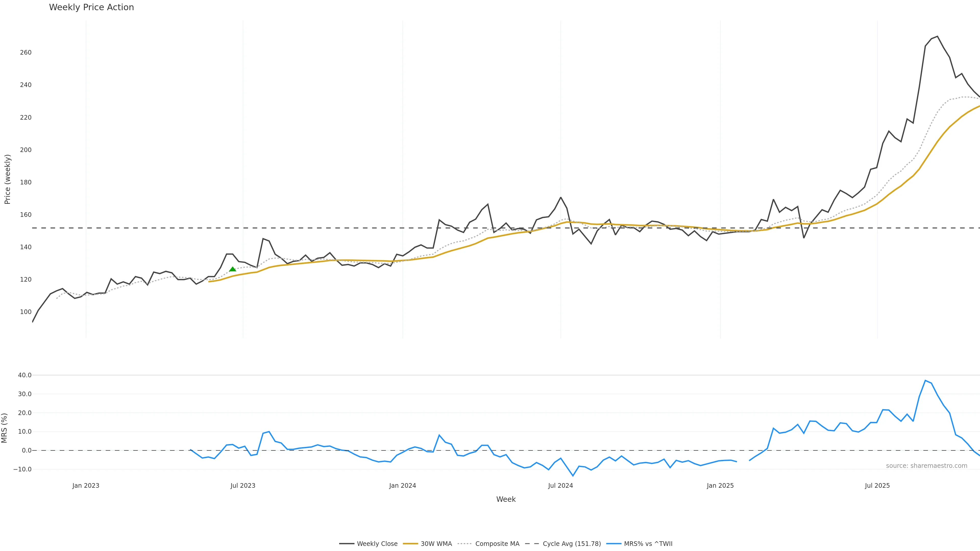Image resolution: width=980 pixels, height=551 pixels.
Task: Click the Weekly Price Action chart title
Action: point(91,7)
